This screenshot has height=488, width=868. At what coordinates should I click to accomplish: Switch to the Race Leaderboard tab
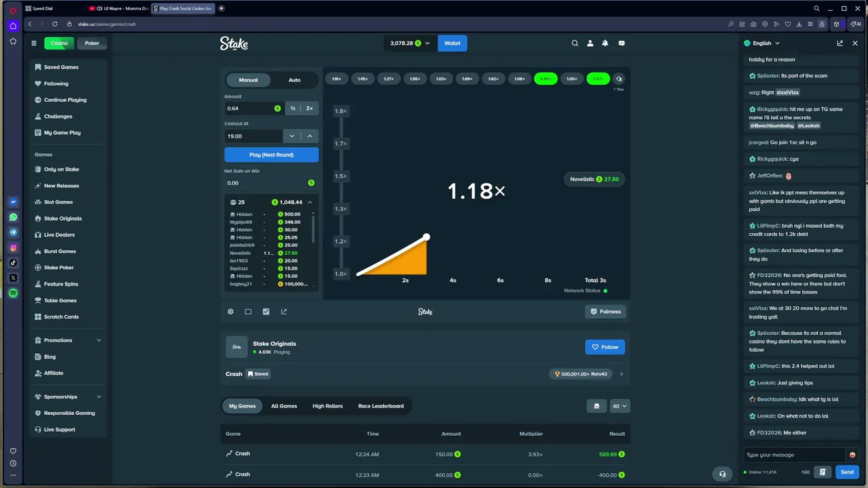(381, 406)
